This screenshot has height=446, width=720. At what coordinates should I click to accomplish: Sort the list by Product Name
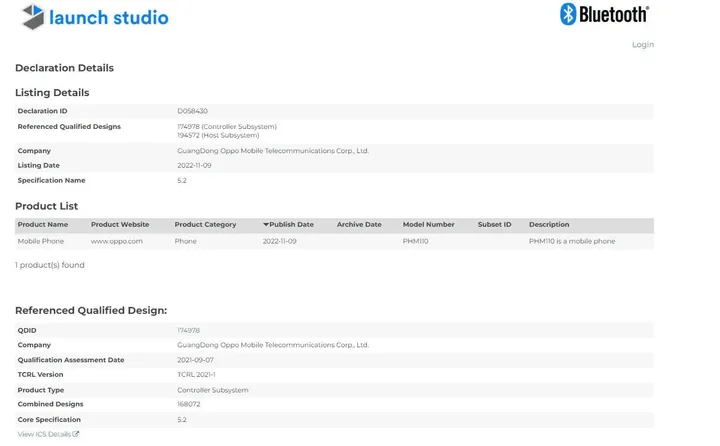coord(43,225)
